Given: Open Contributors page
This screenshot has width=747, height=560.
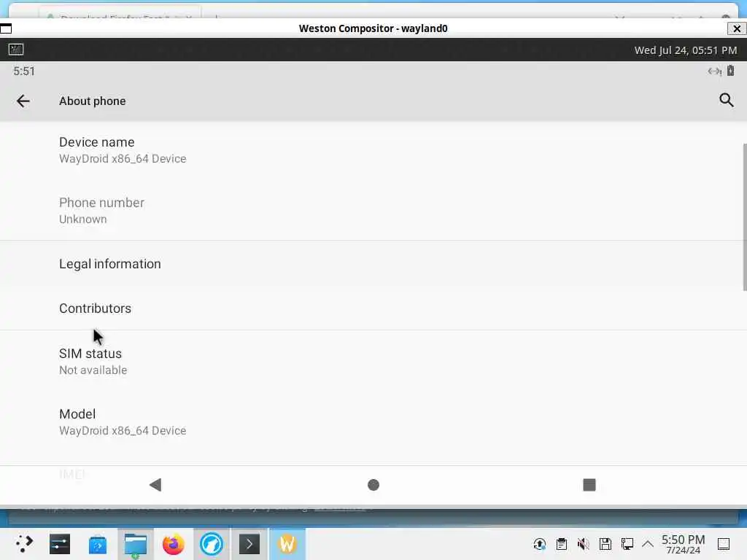Looking at the screenshot, I should point(371,308).
